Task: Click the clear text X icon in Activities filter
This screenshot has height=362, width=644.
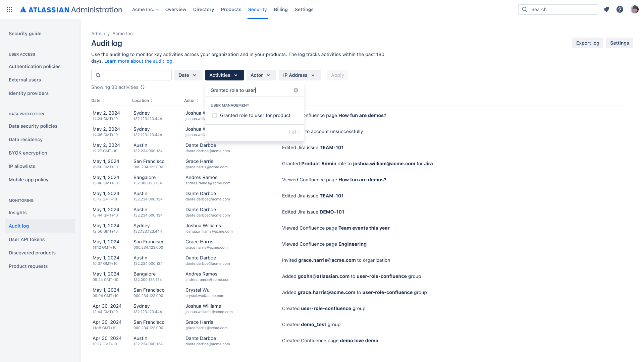Action: tap(296, 90)
